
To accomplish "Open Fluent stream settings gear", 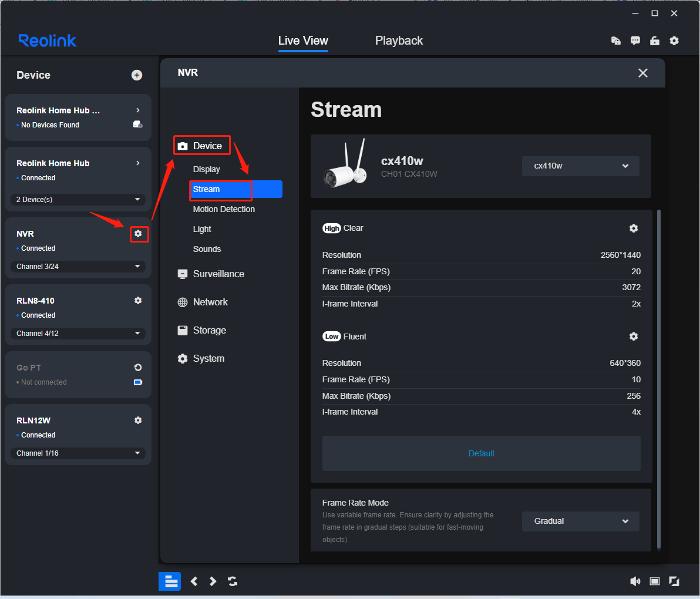I will (x=634, y=336).
